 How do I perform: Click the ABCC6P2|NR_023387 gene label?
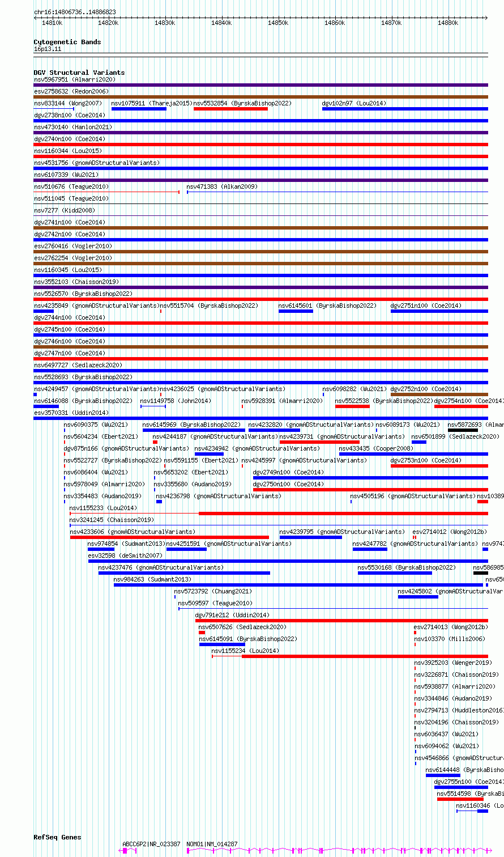pyautogui.click(x=151, y=845)
